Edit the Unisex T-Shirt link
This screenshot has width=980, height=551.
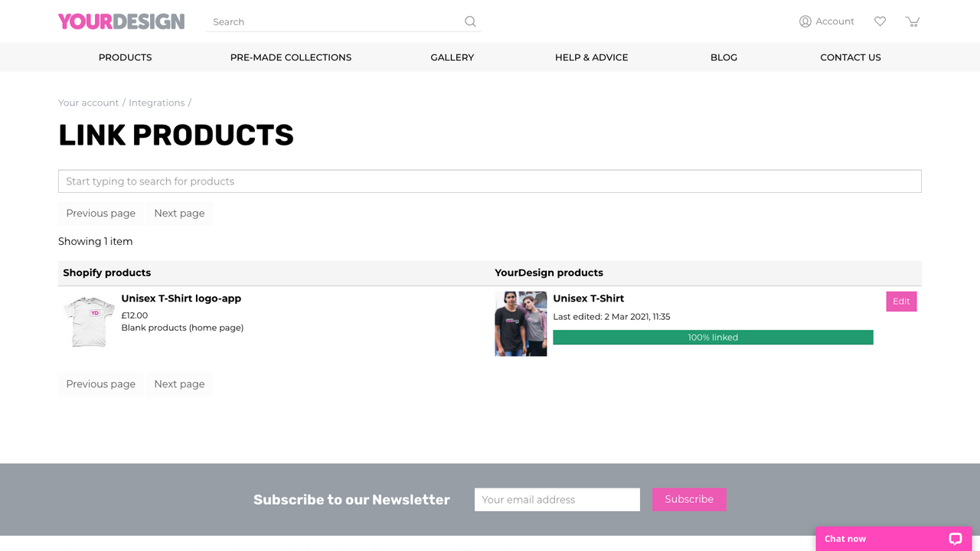pyautogui.click(x=901, y=302)
